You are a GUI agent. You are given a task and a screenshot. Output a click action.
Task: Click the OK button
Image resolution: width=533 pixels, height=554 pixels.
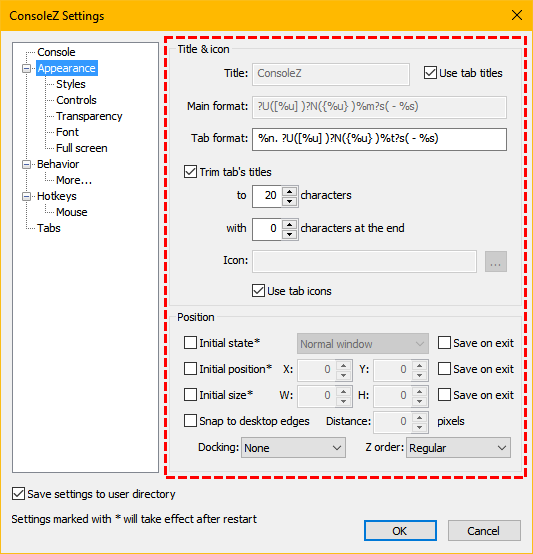[400, 530]
